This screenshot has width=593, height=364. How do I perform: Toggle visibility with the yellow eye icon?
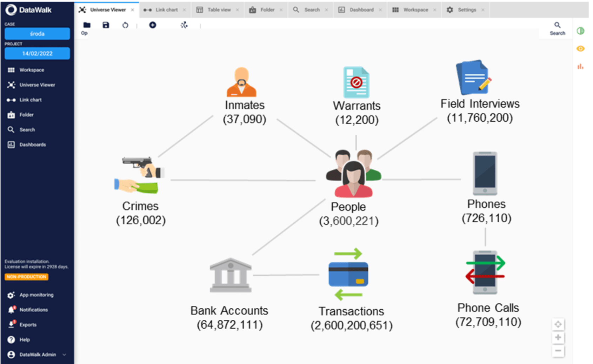[581, 49]
